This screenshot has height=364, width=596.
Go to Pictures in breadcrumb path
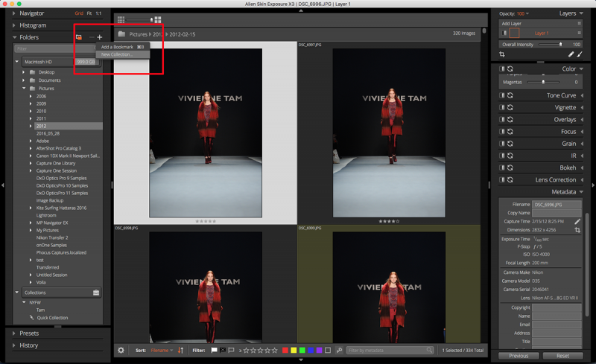[138, 34]
